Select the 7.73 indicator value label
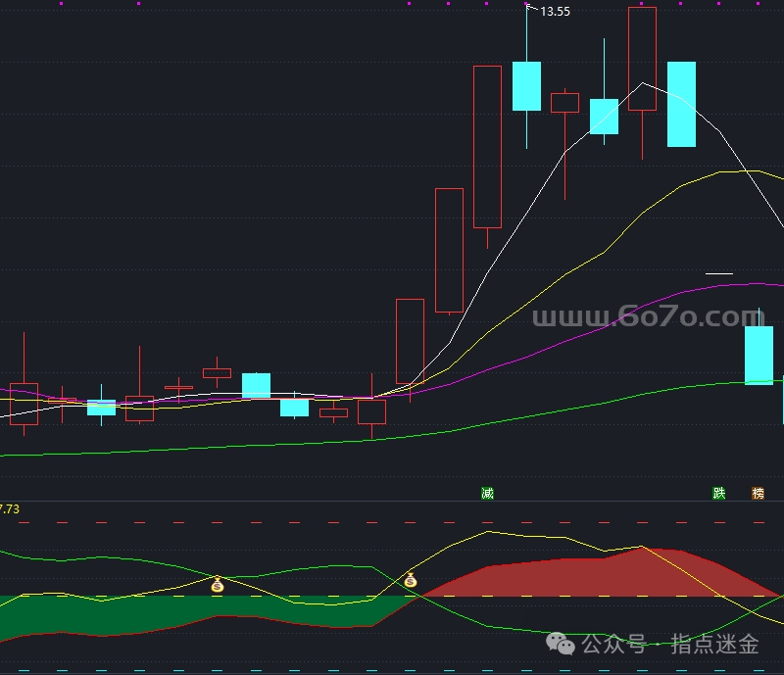784x675 pixels. point(10,509)
